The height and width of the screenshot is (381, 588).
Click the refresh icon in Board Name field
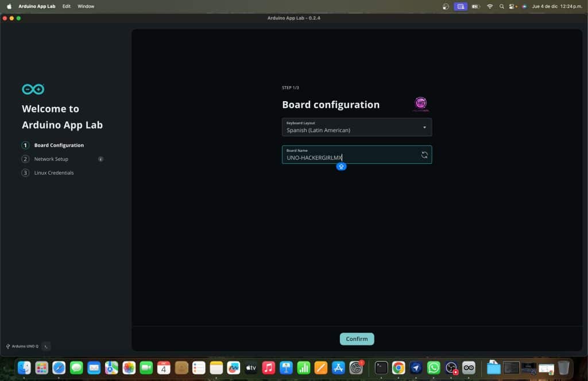point(424,155)
